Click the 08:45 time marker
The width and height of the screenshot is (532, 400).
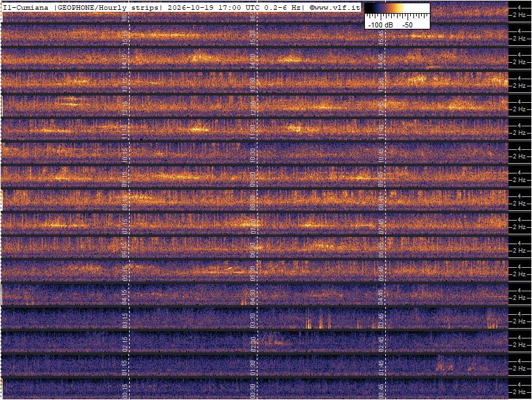[x=381, y=202]
